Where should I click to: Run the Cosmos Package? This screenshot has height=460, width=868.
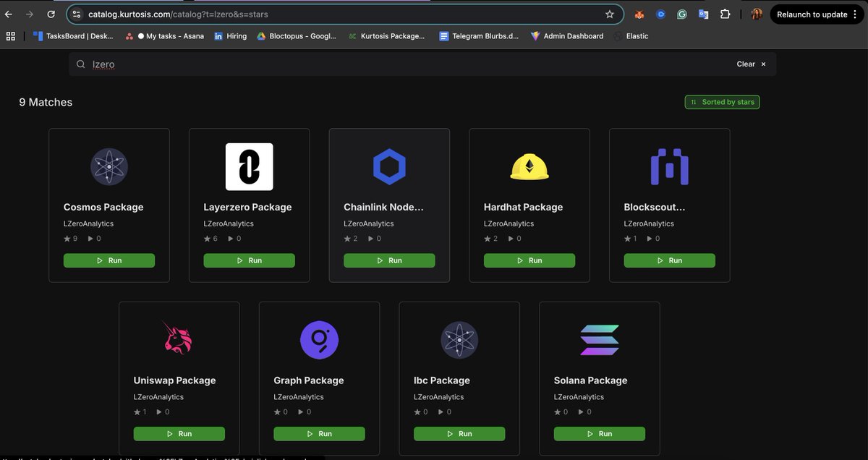pos(109,260)
